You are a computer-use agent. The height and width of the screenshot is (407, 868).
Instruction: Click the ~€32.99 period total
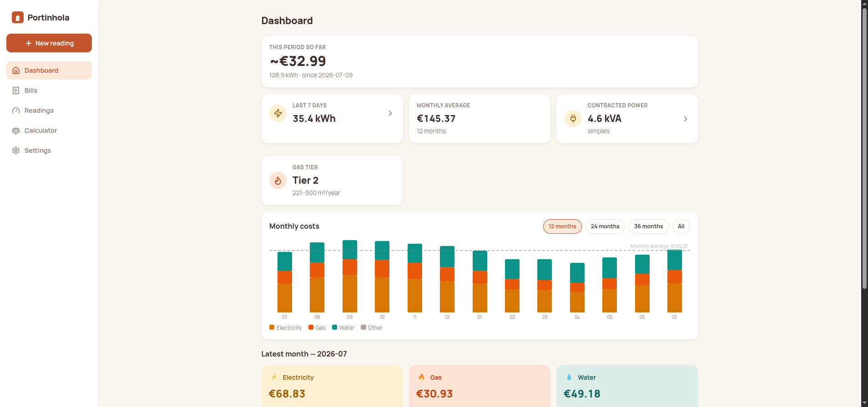(x=298, y=61)
